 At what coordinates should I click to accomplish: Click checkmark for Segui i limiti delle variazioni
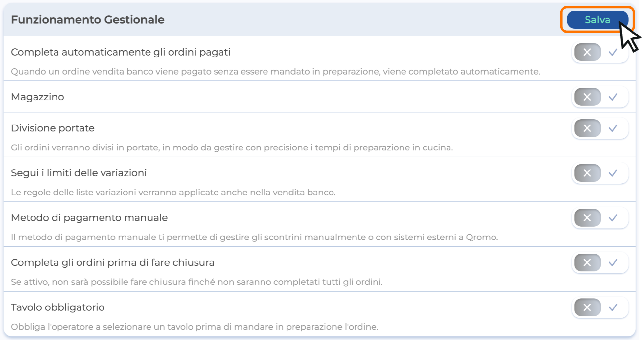tap(613, 173)
